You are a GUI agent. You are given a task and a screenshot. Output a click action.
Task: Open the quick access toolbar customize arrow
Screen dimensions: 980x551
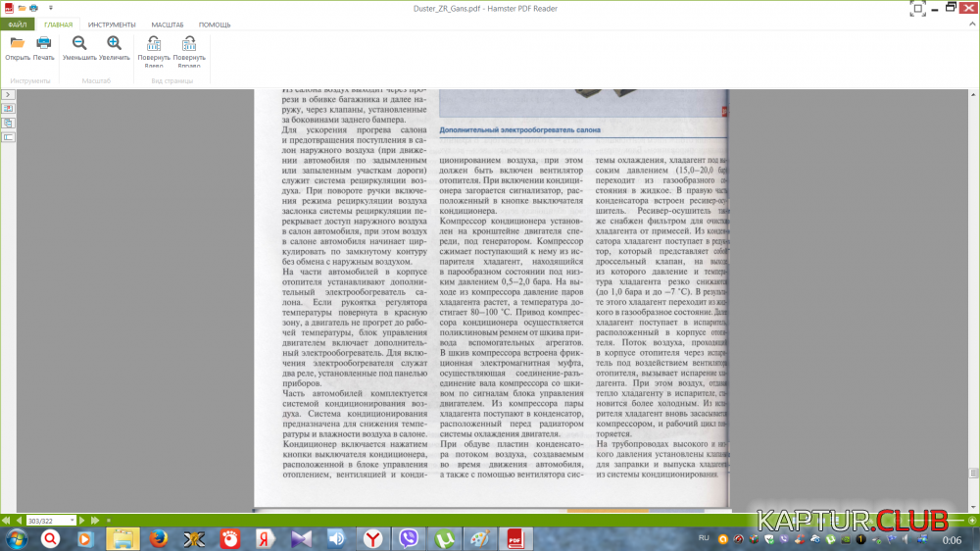click(51, 7)
